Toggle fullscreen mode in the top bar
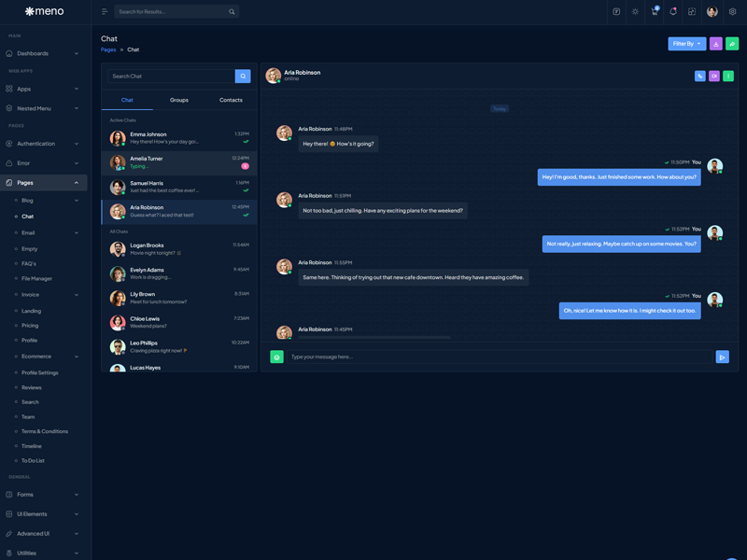This screenshot has height=560, width=747. [692, 12]
